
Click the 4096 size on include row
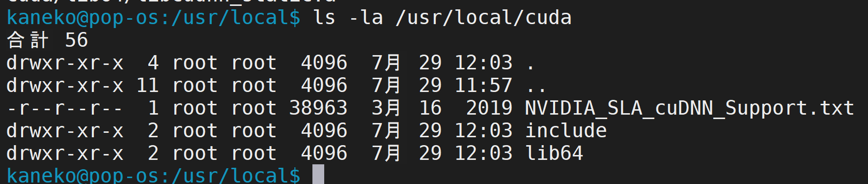click(324, 131)
